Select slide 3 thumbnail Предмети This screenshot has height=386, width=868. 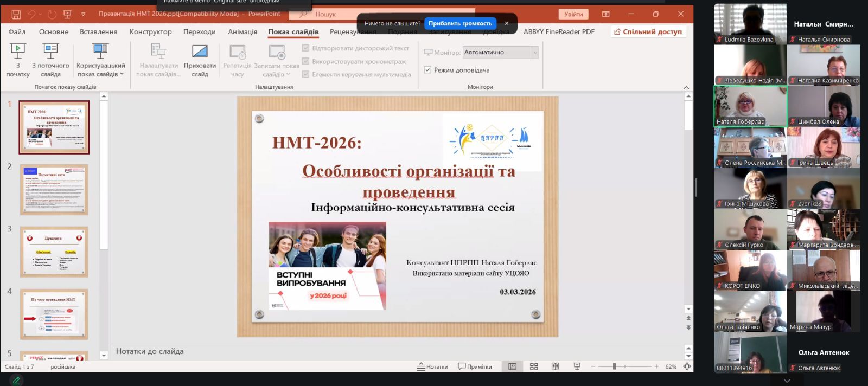54,252
